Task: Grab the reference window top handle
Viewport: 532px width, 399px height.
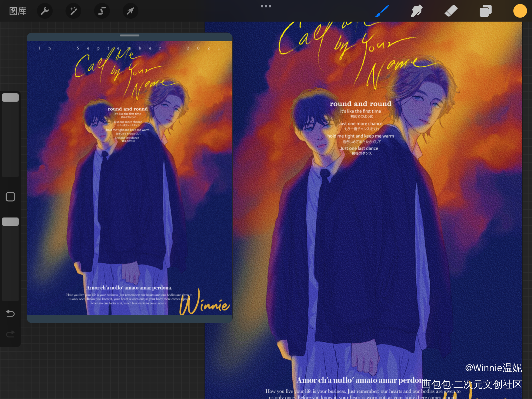Action: click(130, 35)
